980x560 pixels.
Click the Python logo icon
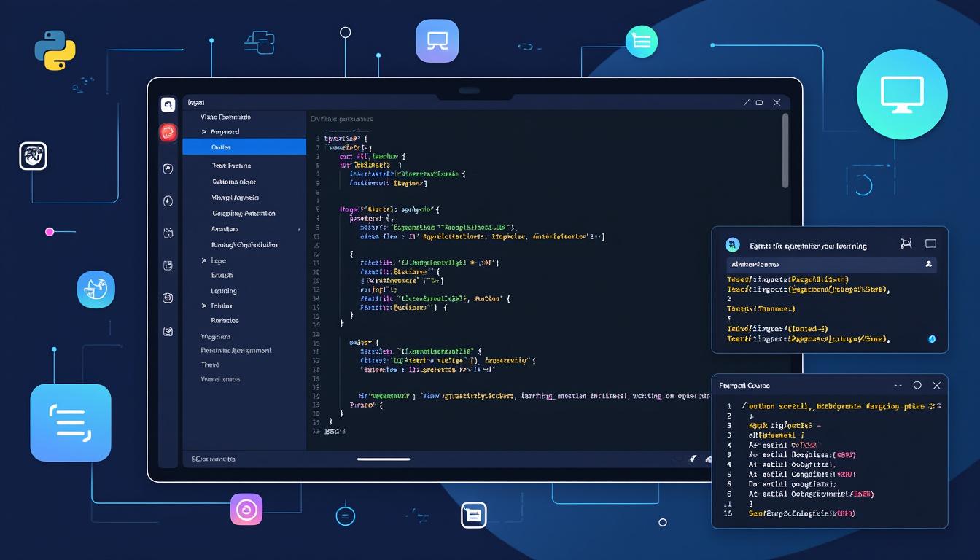pos(55,50)
